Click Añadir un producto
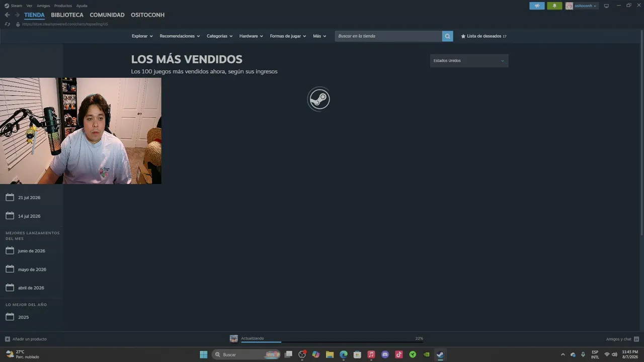The width and height of the screenshot is (644, 362). coord(26,339)
